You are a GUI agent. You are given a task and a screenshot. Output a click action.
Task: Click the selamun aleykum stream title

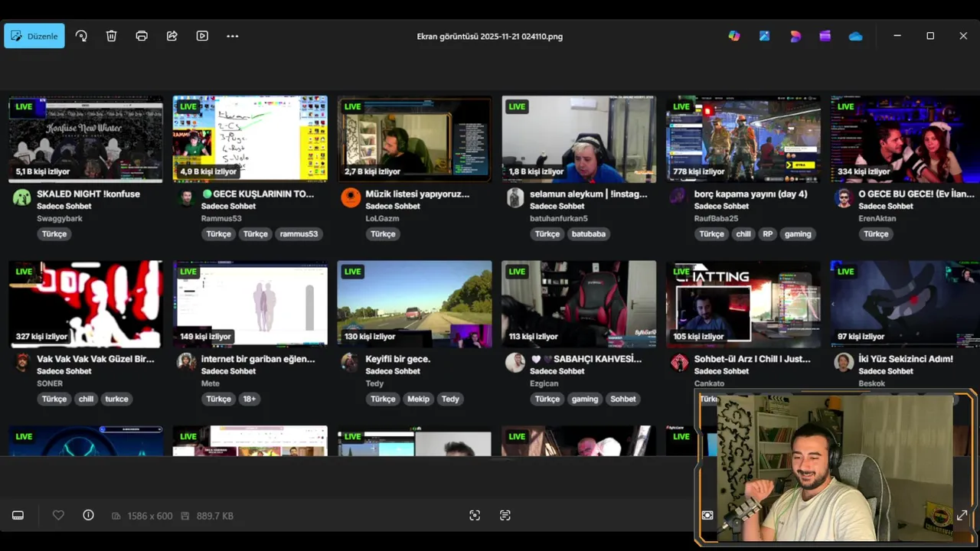tap(588, 194)
